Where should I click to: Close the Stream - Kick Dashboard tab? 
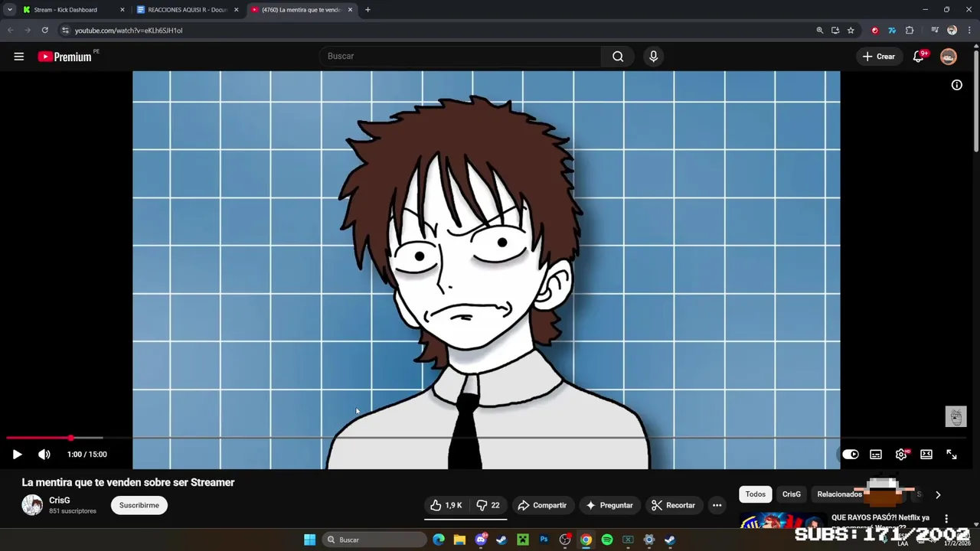click(122, 10)
